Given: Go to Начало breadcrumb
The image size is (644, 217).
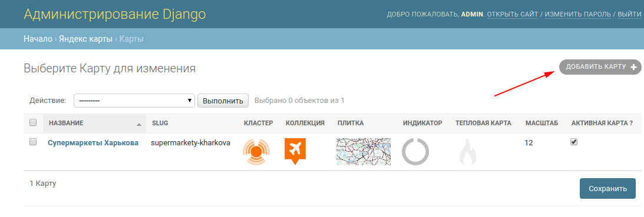Looking at the screenshot, I should point(38,39).
